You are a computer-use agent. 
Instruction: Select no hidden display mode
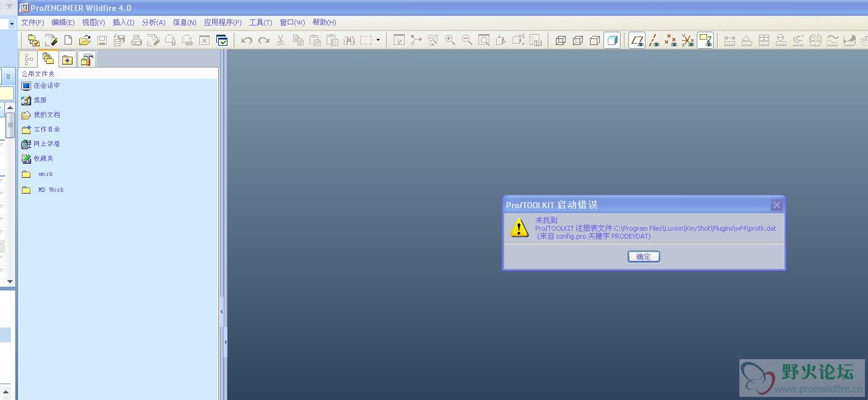point(595,41)
